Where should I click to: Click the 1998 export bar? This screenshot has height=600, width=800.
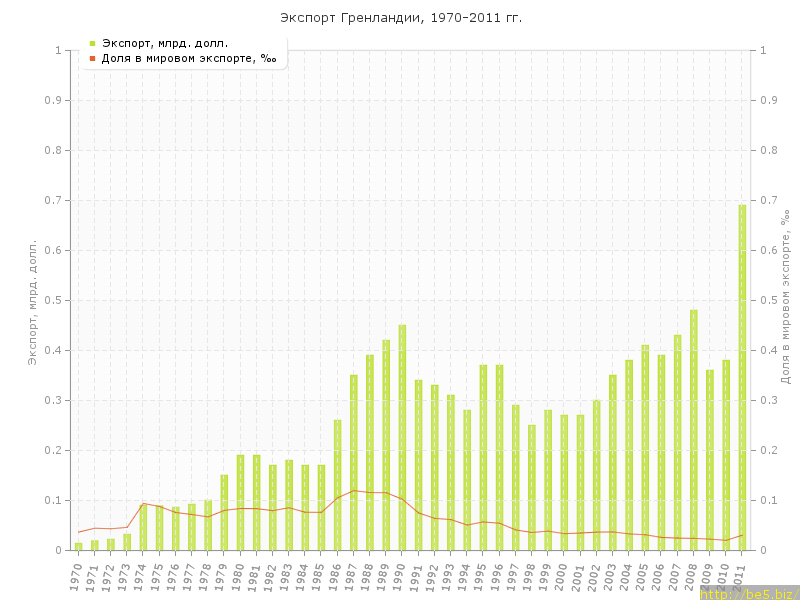[532, 487]
